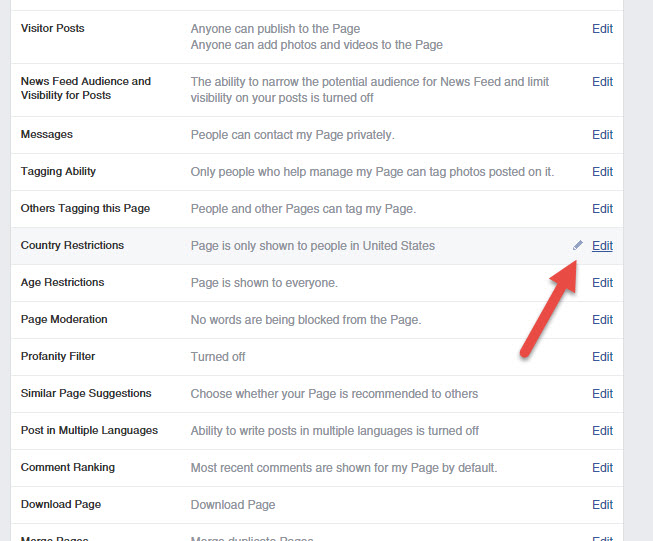This screenshot has height=541, width=653.
Task: Click 'The ability to narrow the potential audience' text
Action: (x=370, y=90)
